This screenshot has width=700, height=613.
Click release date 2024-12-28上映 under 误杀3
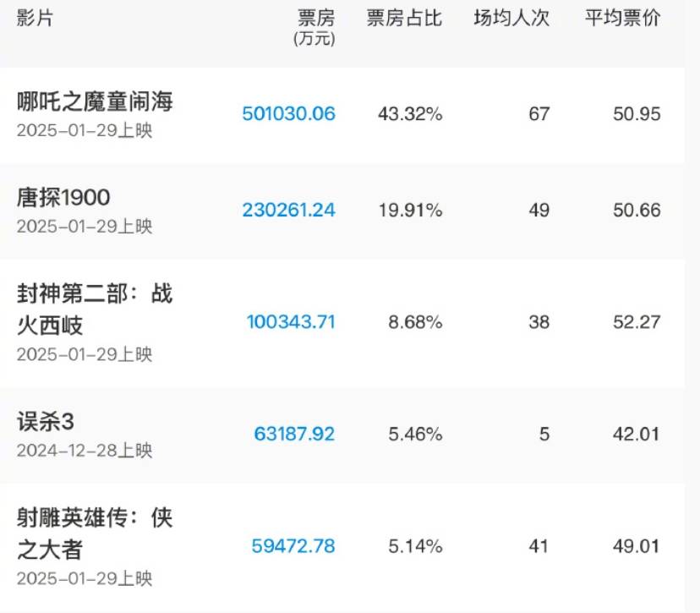tap(85, 451)
